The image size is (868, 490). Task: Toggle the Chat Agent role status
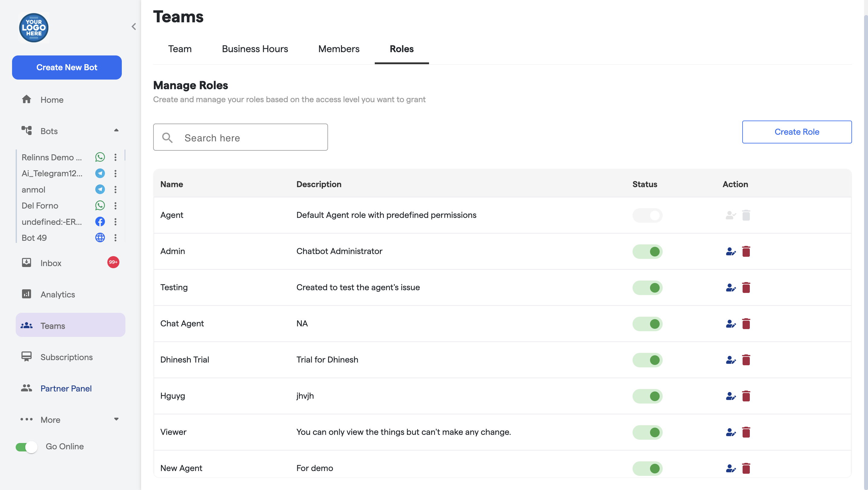pos(647,324)
